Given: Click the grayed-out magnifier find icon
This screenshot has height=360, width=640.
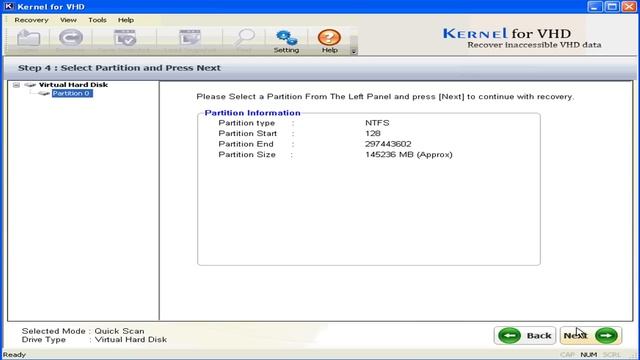Looking at the screenshot, I should click(244, 38).
